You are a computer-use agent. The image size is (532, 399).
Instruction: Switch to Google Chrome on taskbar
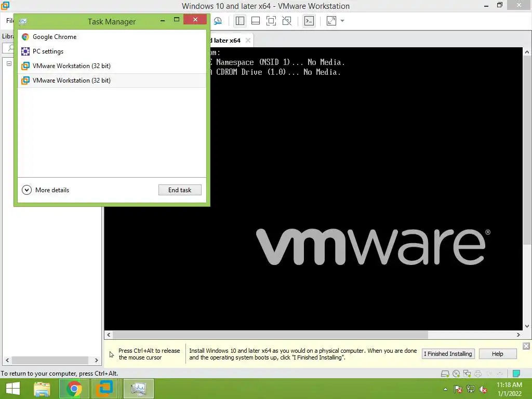[74, 389]
